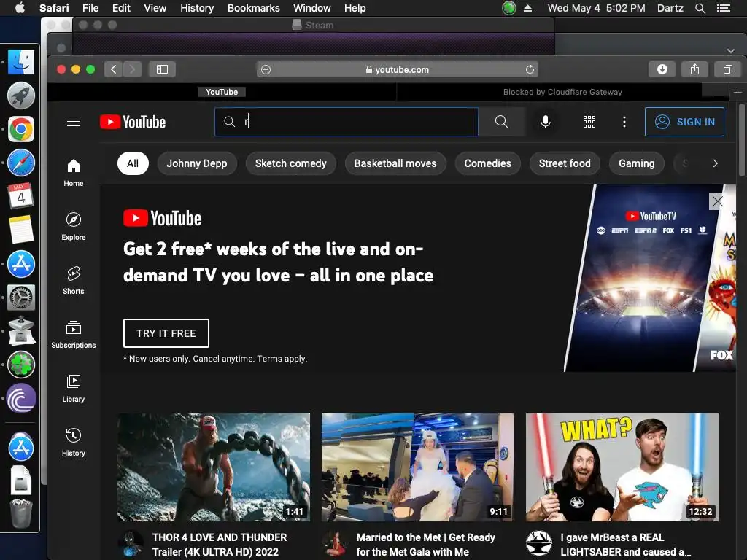Click the page's vertical scrollbar
The height and width of the screenshot is (560, 747).
[742, 140]
